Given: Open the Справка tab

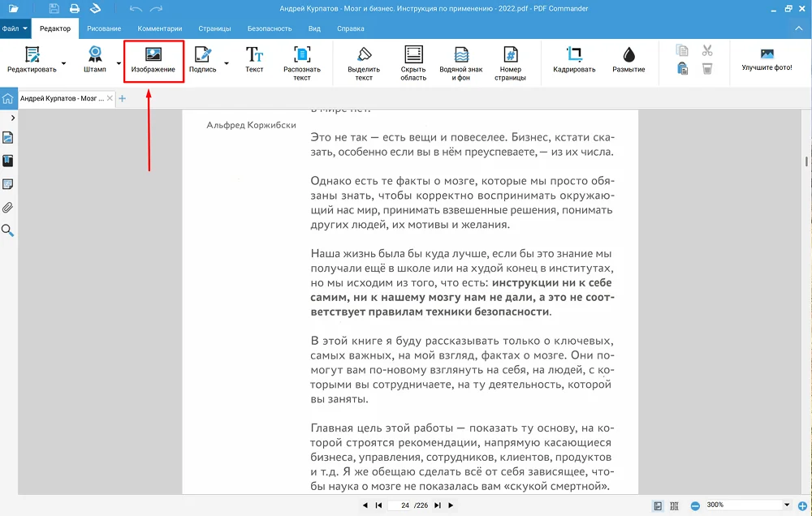Looking at the screenshot, I should pos(351,28).
